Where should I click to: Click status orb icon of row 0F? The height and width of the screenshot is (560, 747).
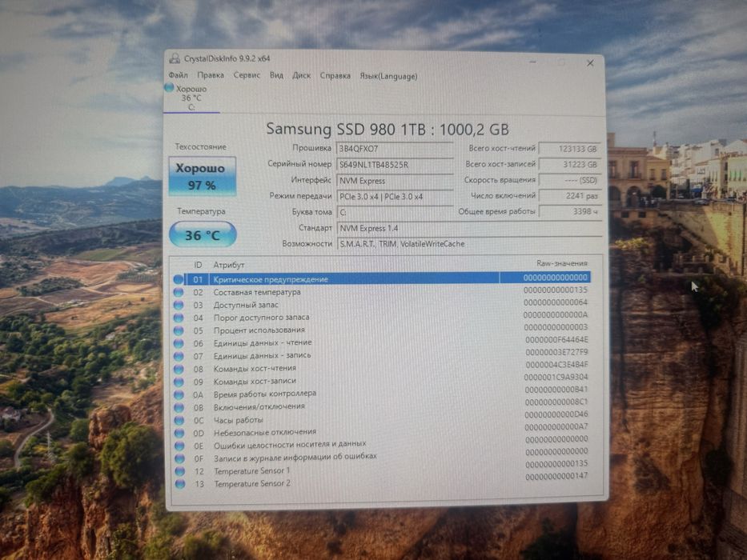point(179,458)
